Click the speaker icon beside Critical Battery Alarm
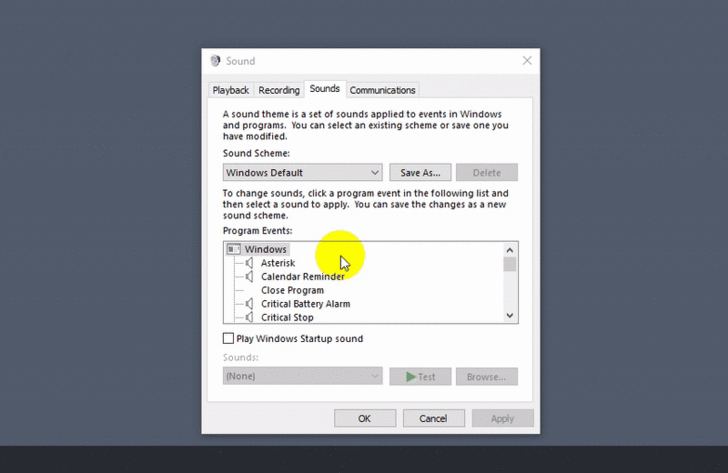Viewport: 728px width, 473px height. pyautogui.click(x=249, y=304)
